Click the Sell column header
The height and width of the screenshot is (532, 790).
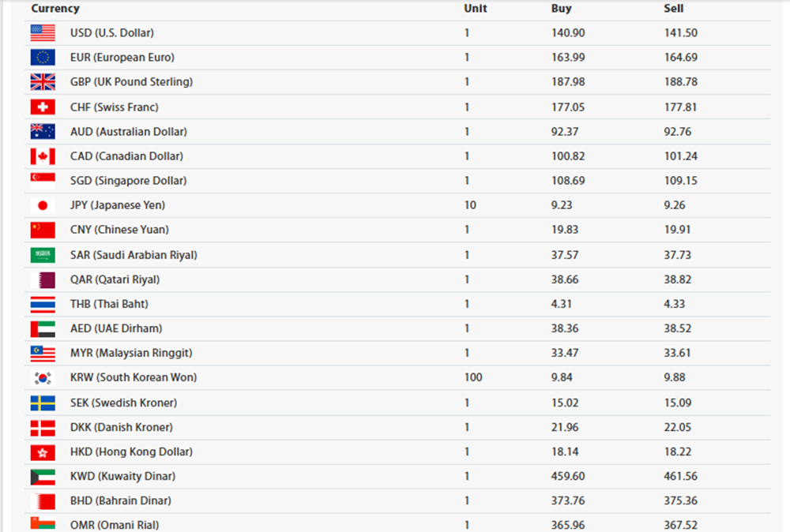pyautogui.click(x=674, y=9)
